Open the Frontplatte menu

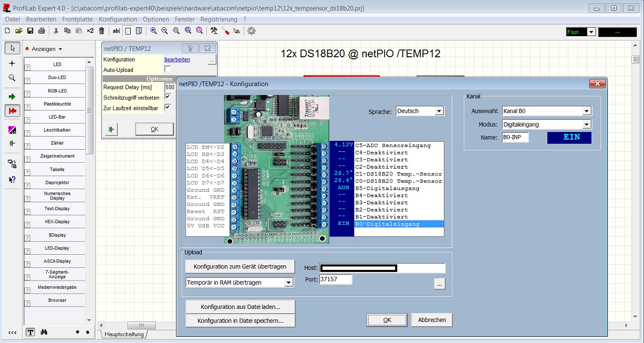[x=77, y=19]
